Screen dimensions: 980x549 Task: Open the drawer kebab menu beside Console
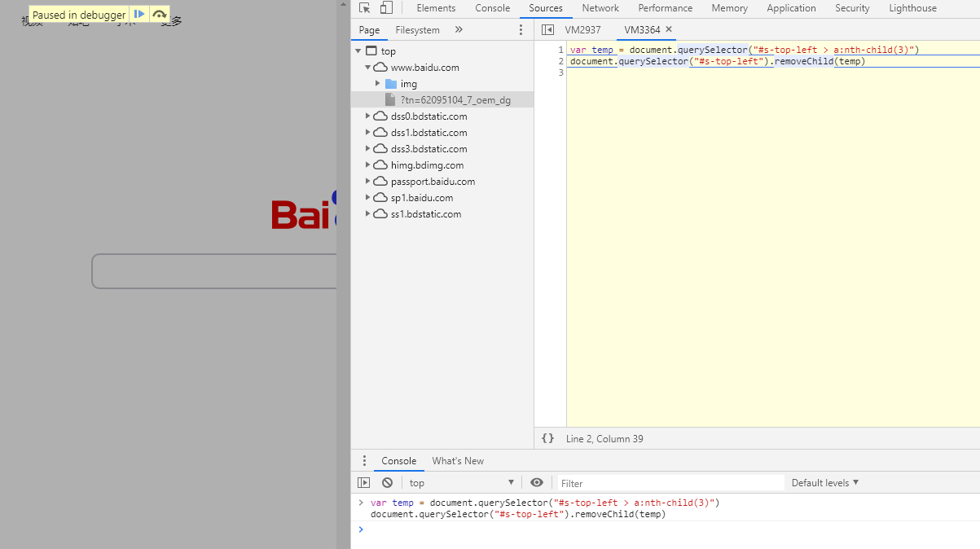click(x=364, y=461)
